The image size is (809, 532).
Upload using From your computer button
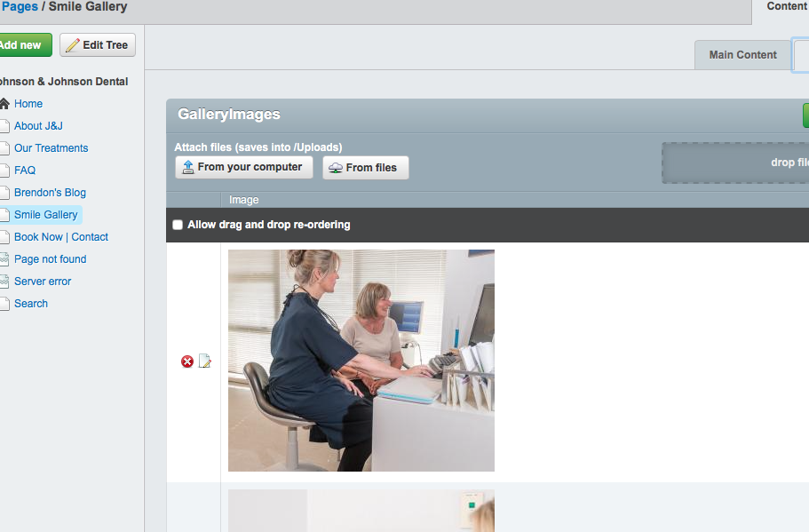pyautogui.click(x=243, y=167)
